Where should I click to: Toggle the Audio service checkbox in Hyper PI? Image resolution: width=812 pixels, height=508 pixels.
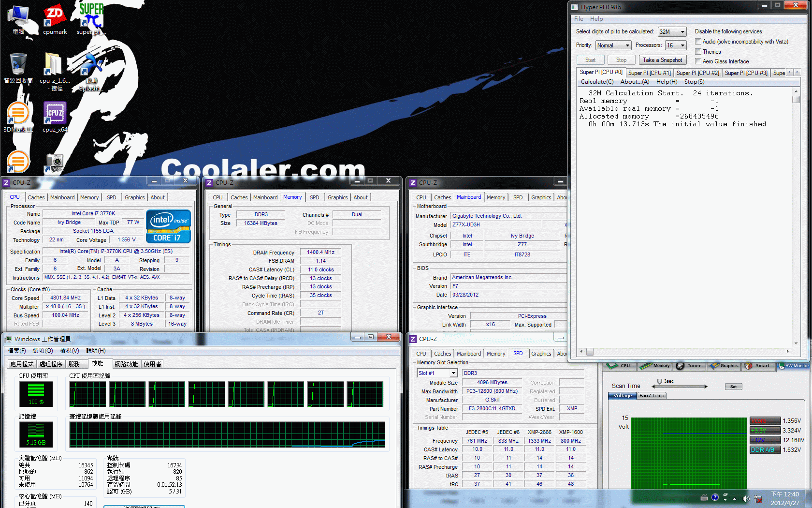pyautogui.click(x=698, y=42)
